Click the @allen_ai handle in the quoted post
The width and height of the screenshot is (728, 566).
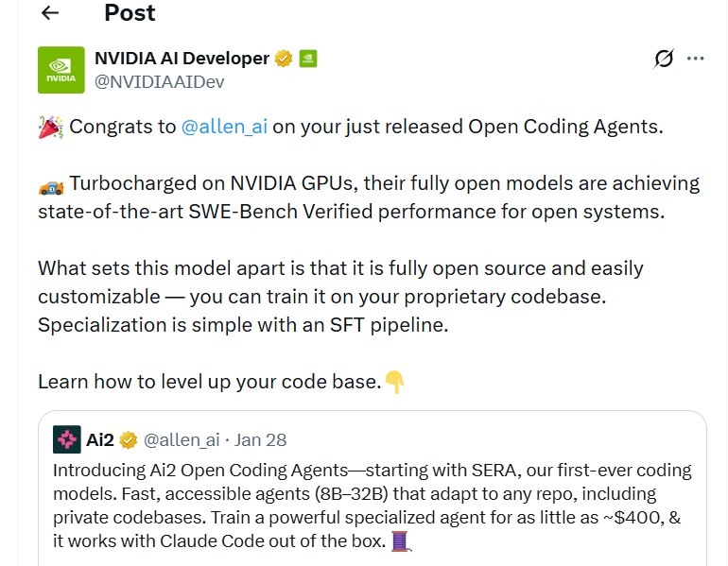(x=182, y=439)
